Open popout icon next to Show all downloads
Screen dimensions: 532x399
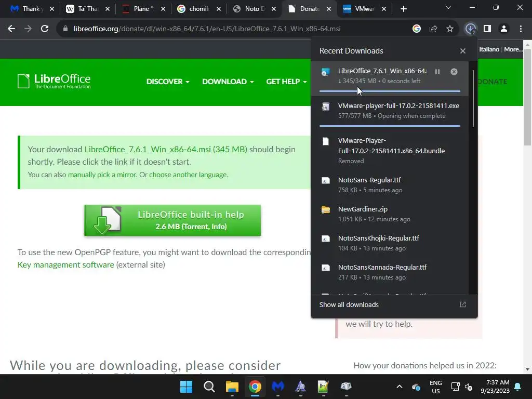[x=463, y=304]
